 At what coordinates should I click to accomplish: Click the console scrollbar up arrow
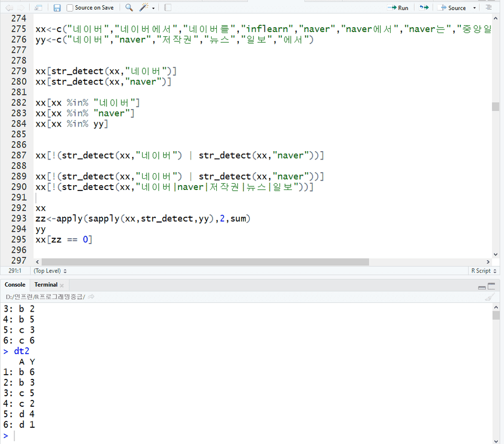point(496,307)
